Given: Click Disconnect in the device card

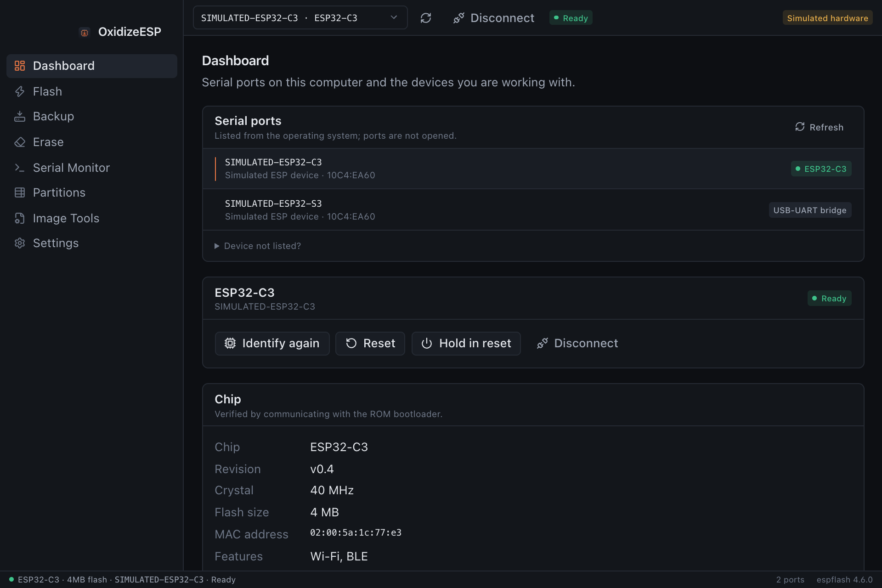Looking at the screenshot, I should (577, 343).
